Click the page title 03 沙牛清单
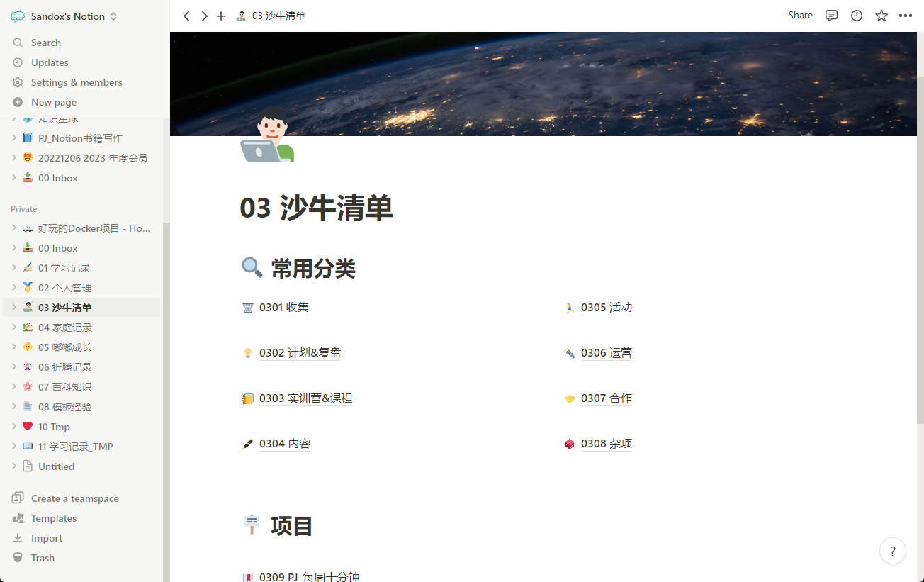Image resolution: width=924 pixels, height=582 pixels. pyautogui.click(x=317, y=208)
